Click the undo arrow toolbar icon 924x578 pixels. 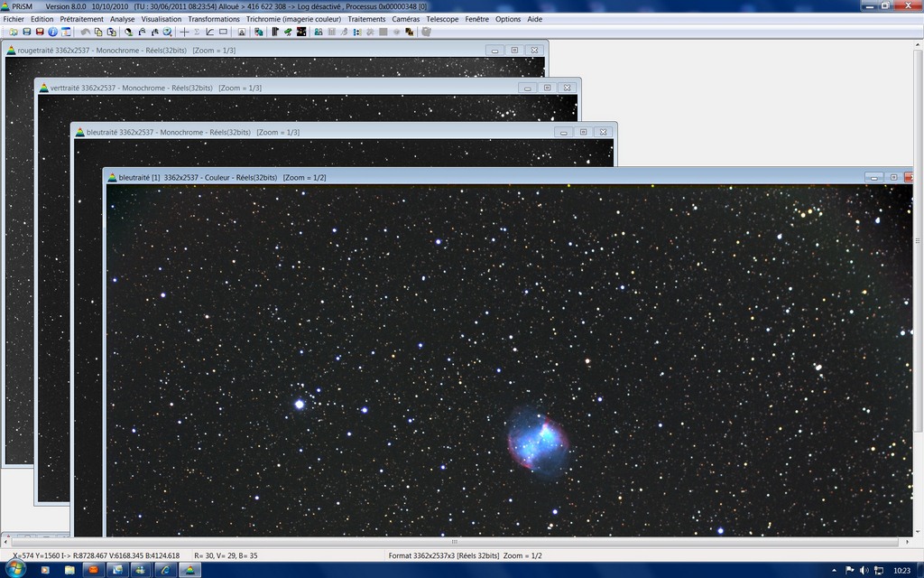[x=86, y=32]
